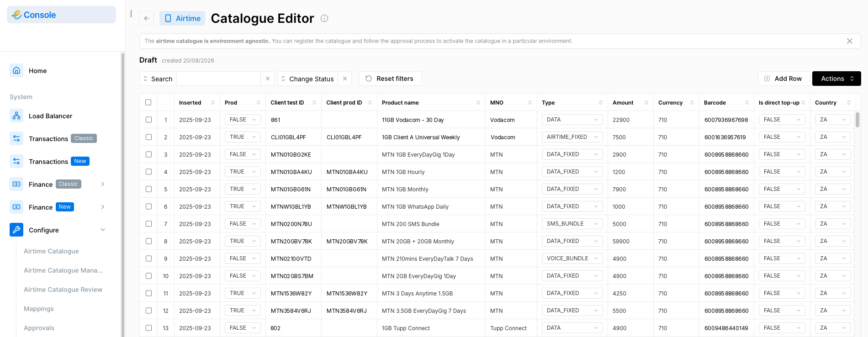Go to Load Balancer page

tap(50, 116)
